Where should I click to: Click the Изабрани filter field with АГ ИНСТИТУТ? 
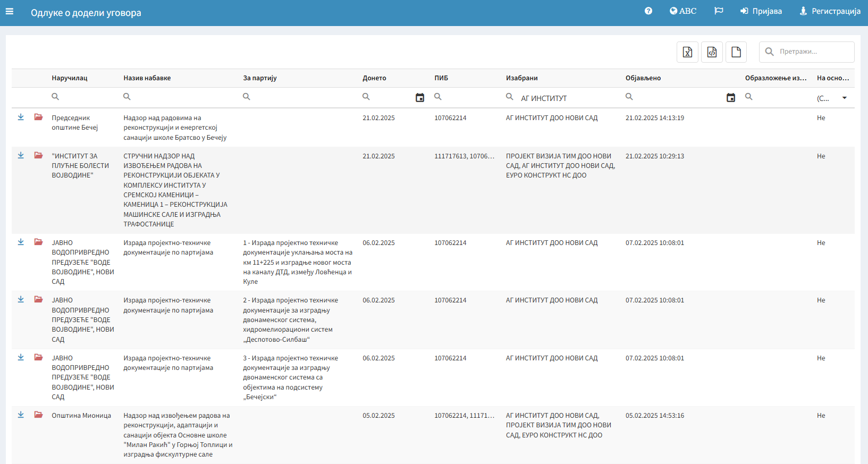[x=563, y=98]
